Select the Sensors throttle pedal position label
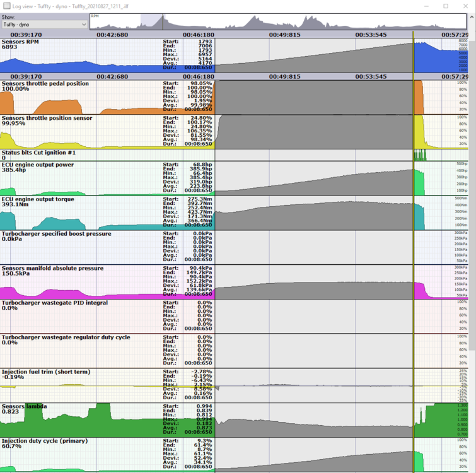Screen dimensions: 476x473 coord(45,83)
